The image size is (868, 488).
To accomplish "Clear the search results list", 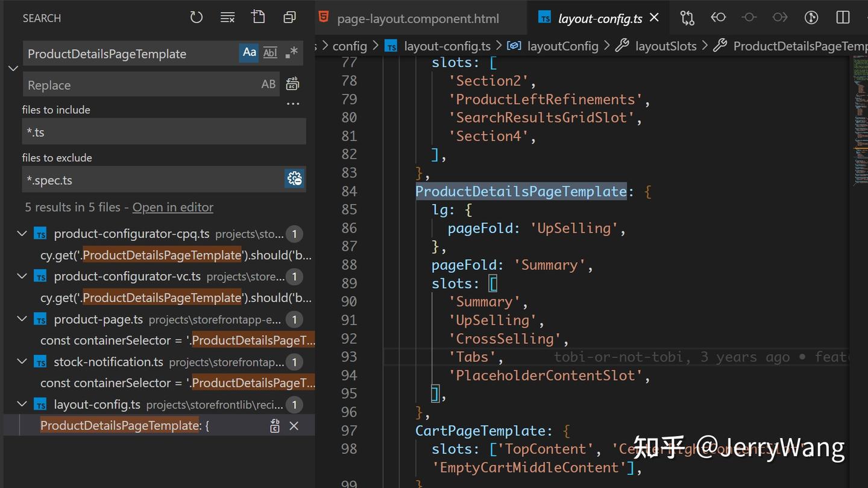I will (227, 17).
